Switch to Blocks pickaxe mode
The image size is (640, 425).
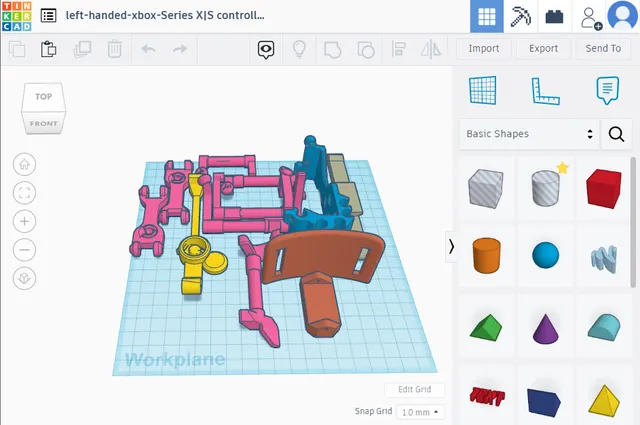520,16
